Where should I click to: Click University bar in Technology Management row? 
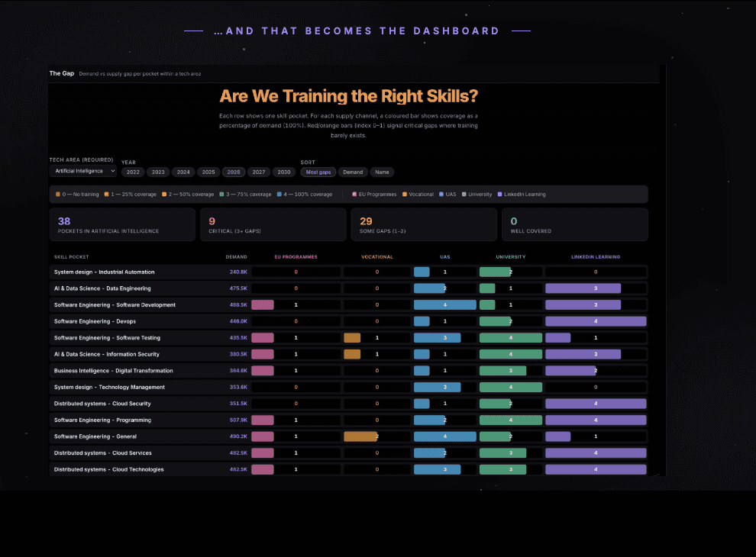pos(511,387)
